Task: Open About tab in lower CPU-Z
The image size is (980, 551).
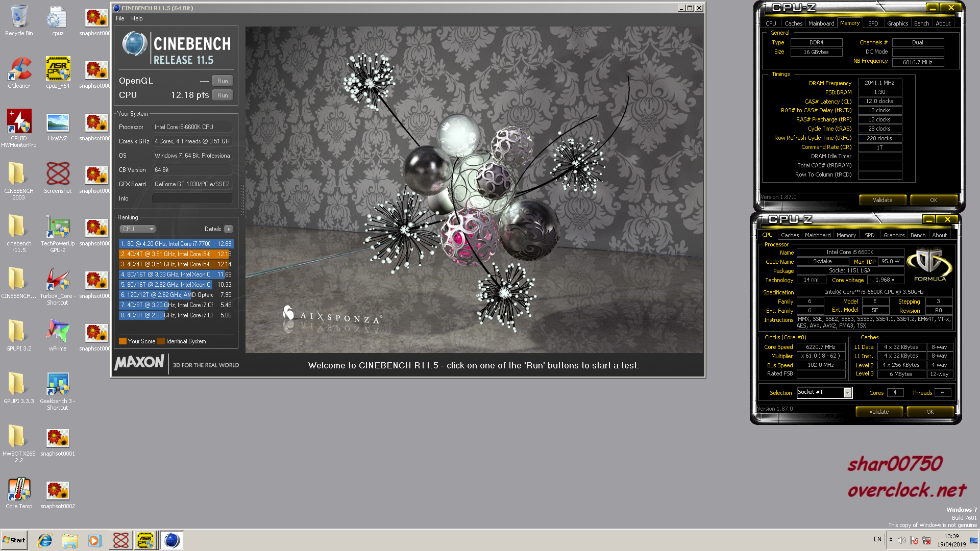Action: (939, 235)
